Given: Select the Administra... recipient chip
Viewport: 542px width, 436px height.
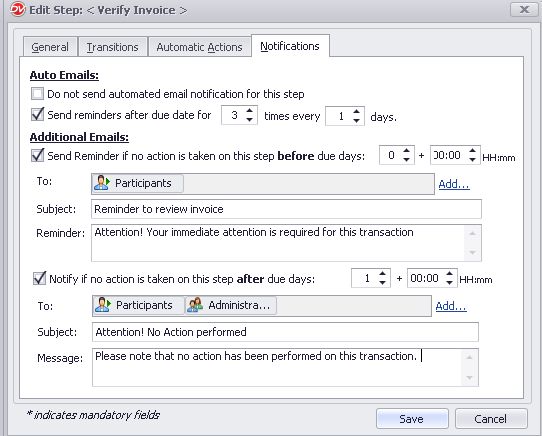Looking at the screenshot, I should pyautogui.click(x=231, y=305).
